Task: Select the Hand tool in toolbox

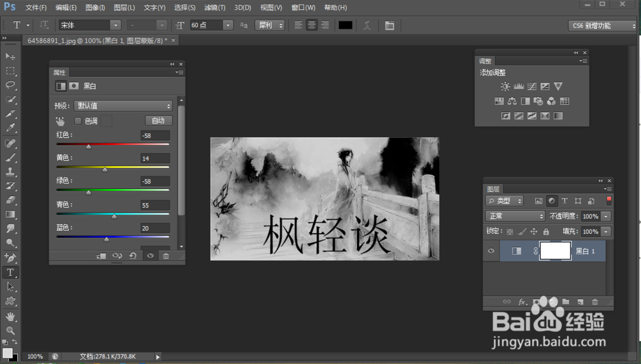Action: point(10,316)
